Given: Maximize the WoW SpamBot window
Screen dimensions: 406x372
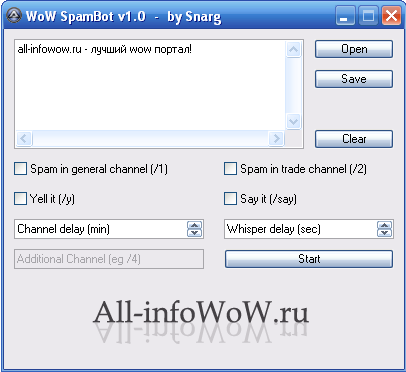Looking at the screenshot, I should [x=368, y=15].
